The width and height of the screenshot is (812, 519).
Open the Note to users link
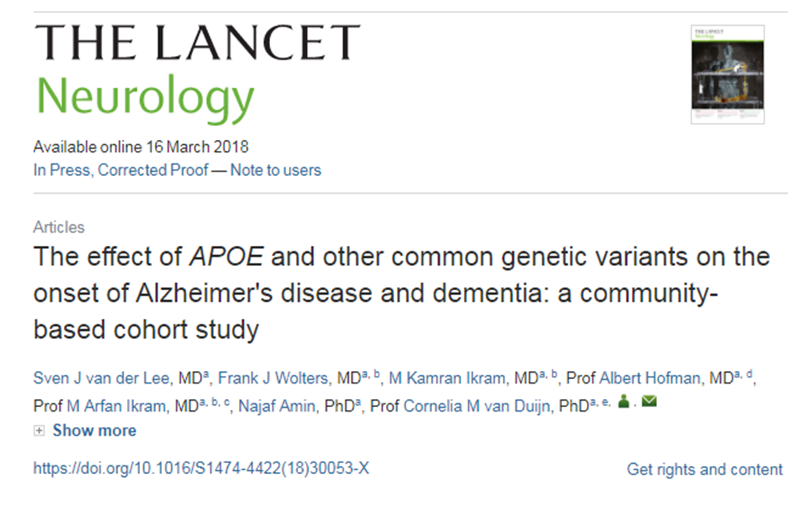click(274, 170)
